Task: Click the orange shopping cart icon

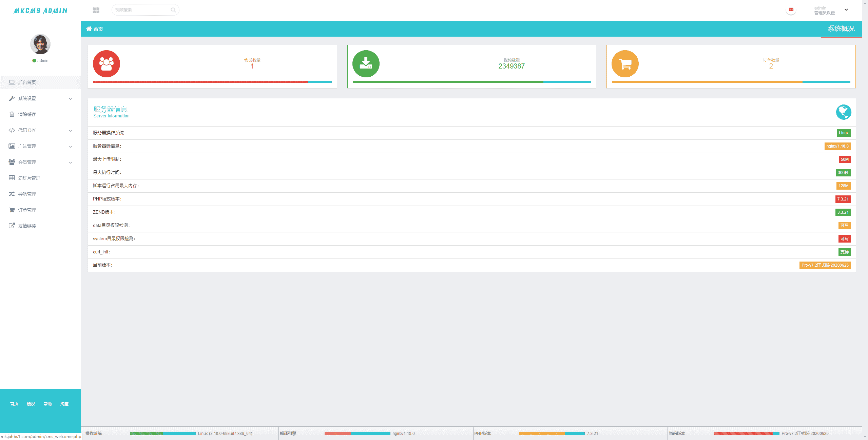Action: click(625, 64)
